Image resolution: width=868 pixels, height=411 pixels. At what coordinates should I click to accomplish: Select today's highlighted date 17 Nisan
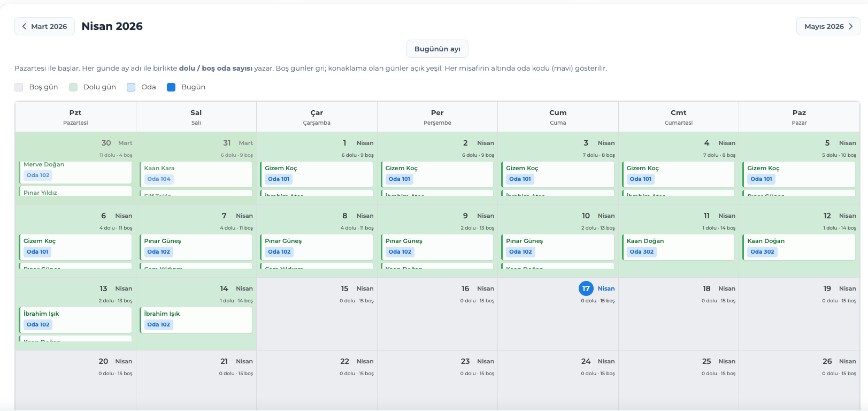(586, 288)
